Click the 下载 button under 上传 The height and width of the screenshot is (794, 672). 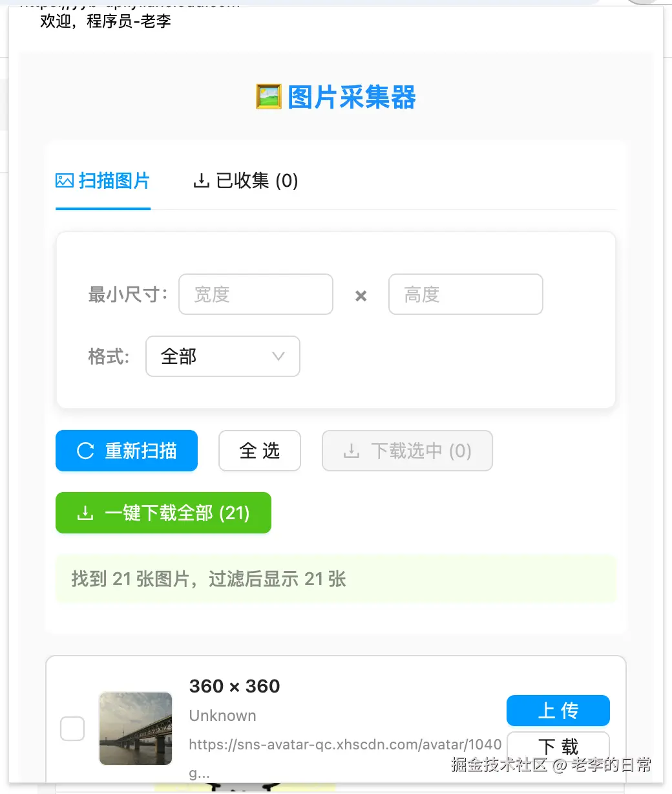coord(558,747)
